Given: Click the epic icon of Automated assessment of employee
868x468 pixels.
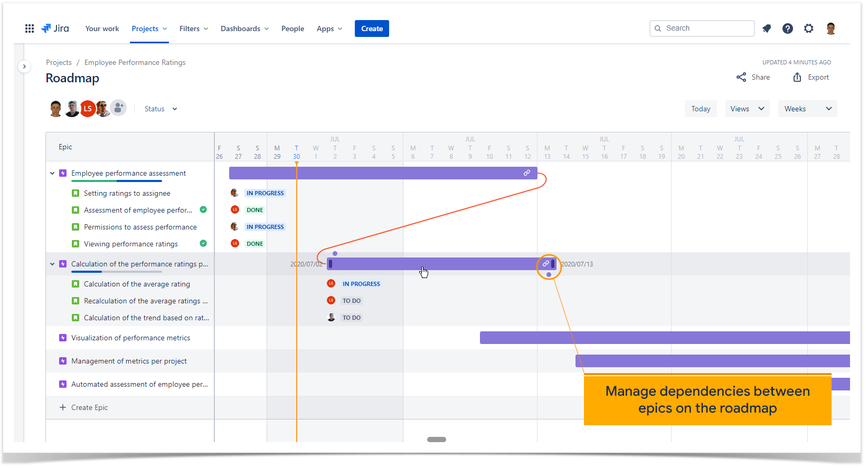Looking at the screenshot, I should coord(63,384).
